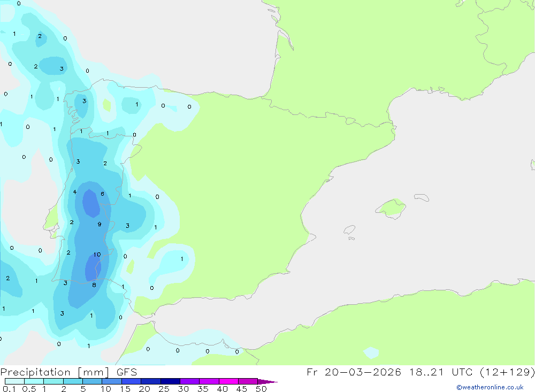Viewport: 535px width, 392px height.
Task: Click the "GFS" model label
Action: [x=127, y=372]
